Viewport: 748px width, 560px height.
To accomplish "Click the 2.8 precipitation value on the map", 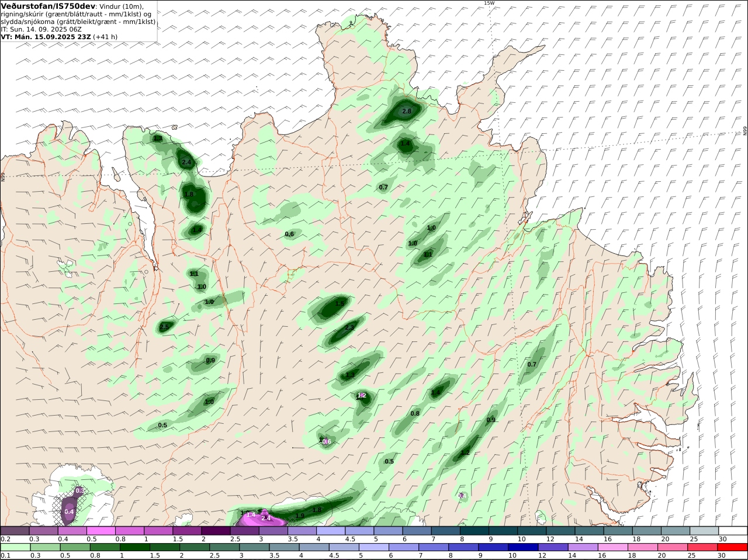I will pyautogui.click(x=407, y=111).
